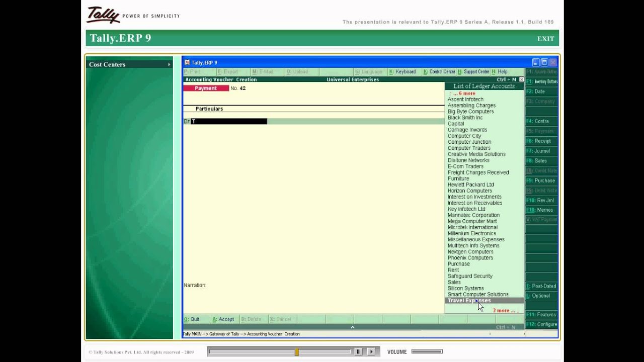Select Capital ledger
The height and width of the screenshot is (362, 644).
coord(456,124)
